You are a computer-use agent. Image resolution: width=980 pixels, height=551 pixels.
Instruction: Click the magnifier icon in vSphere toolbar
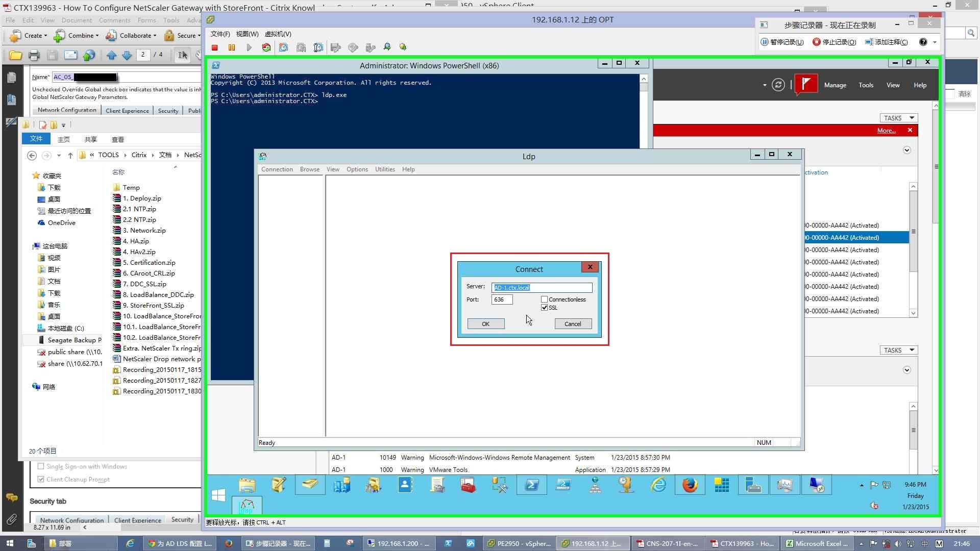pyautogui.click(x=387, y=47)
